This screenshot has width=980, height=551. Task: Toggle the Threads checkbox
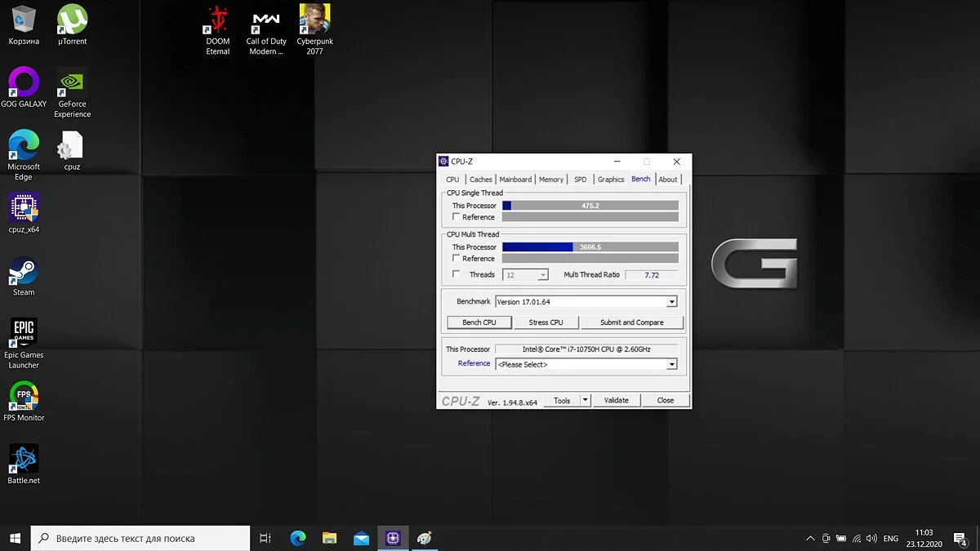tap(457, 275)
